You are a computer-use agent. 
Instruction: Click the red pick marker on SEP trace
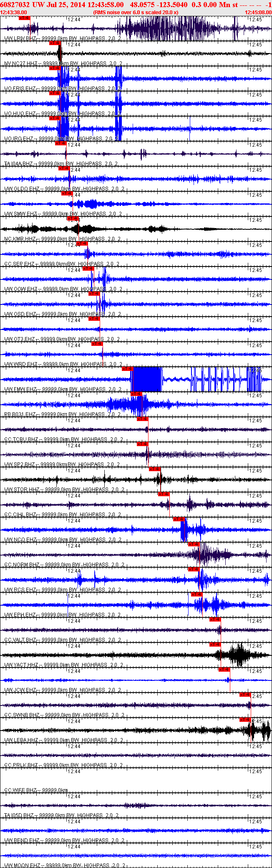[x=82, y=244]
